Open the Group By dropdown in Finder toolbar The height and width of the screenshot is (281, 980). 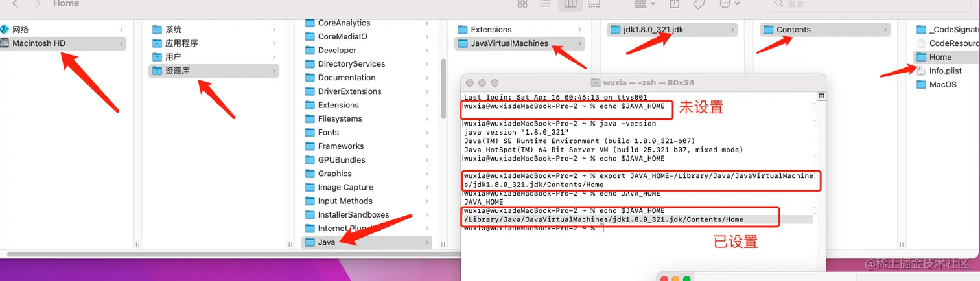[644, 4]
